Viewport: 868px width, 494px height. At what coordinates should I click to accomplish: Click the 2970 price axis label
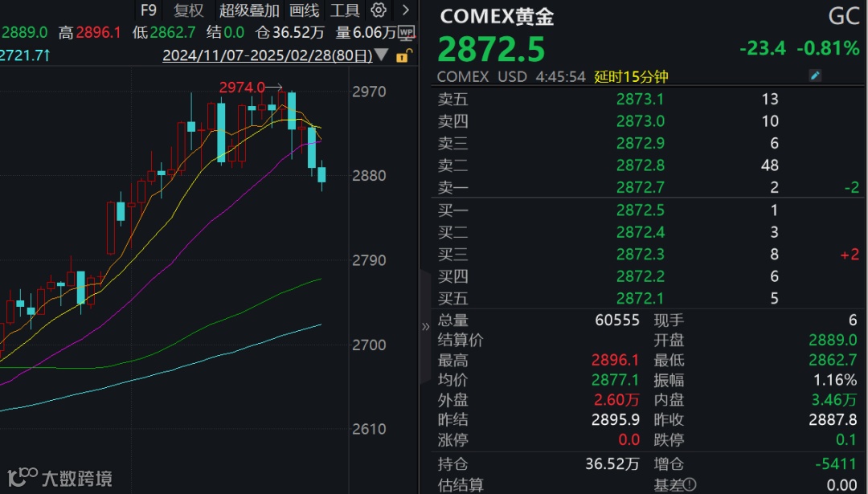point(369,92)
